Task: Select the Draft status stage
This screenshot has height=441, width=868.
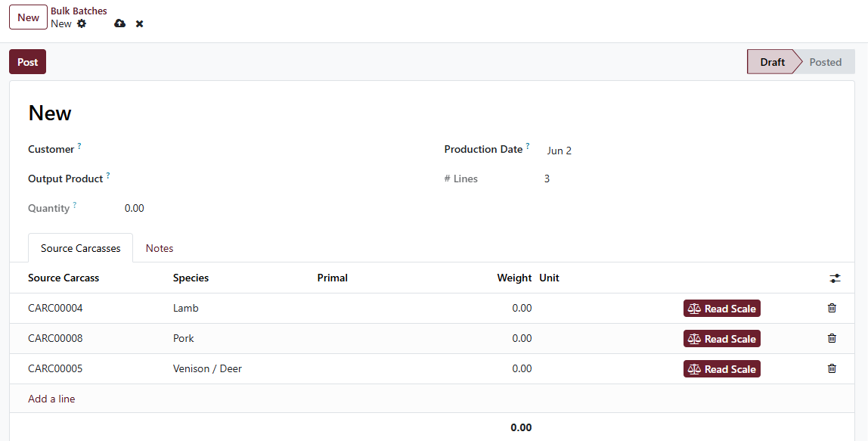Action: 772,62
